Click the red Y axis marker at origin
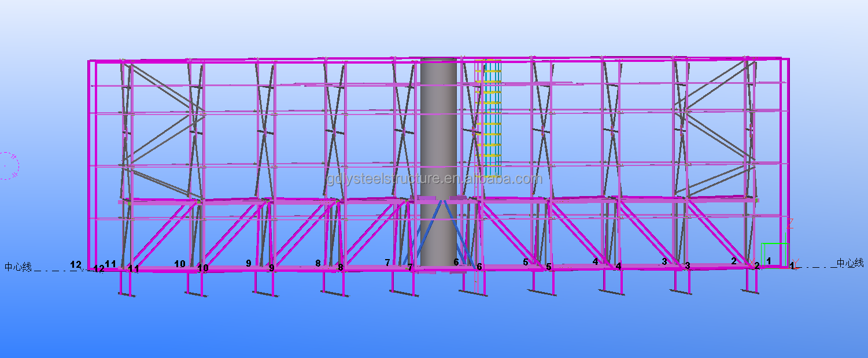This screenshot has width=868, height=358. coord(797,263)
